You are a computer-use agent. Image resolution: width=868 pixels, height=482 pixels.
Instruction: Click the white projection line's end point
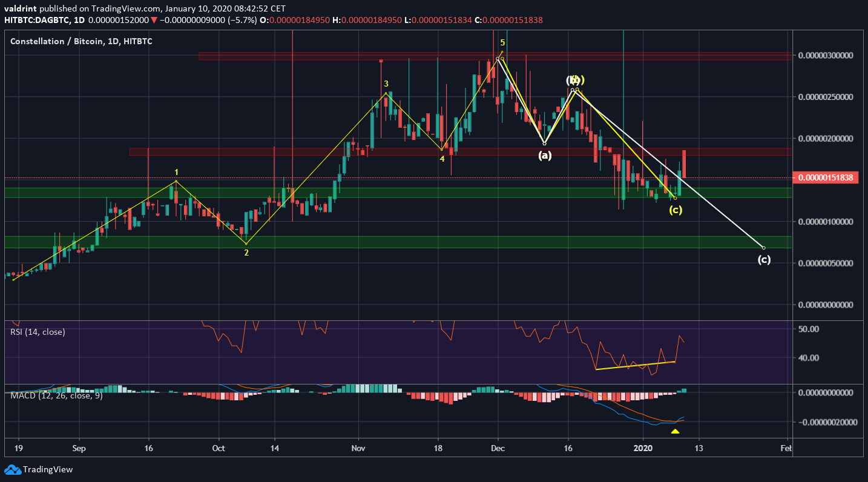tap(764, 248)
